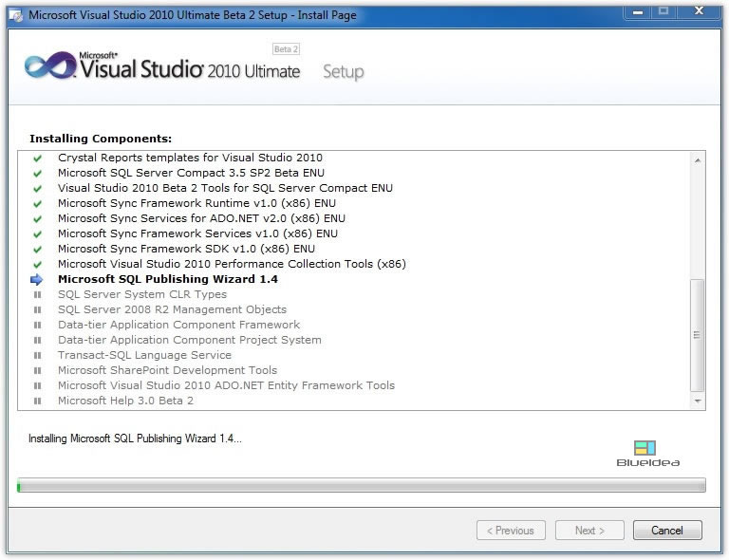Click the pending icon beside Data-tier Application Component Framework
The image size is (729, 560).
click(x=38, y=326)
